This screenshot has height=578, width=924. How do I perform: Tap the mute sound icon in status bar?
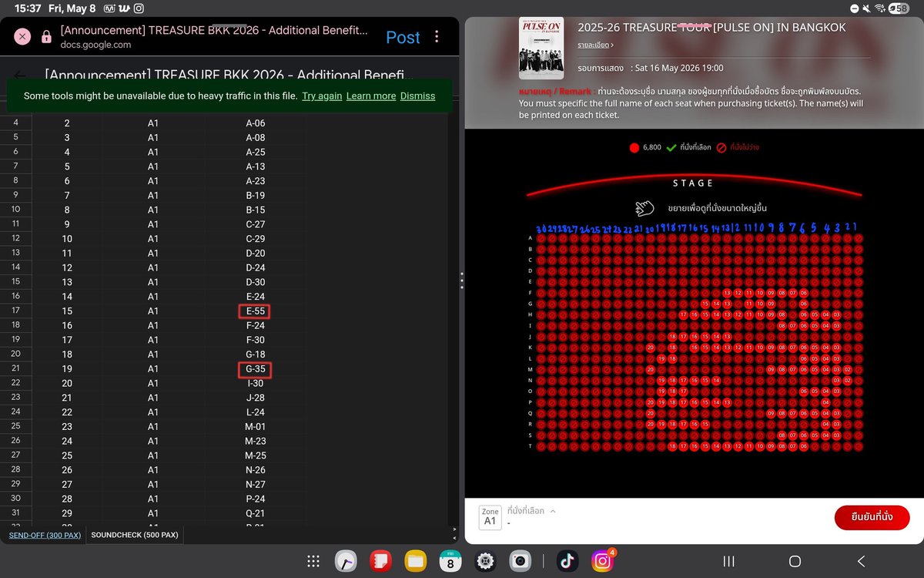click(867, 8)
